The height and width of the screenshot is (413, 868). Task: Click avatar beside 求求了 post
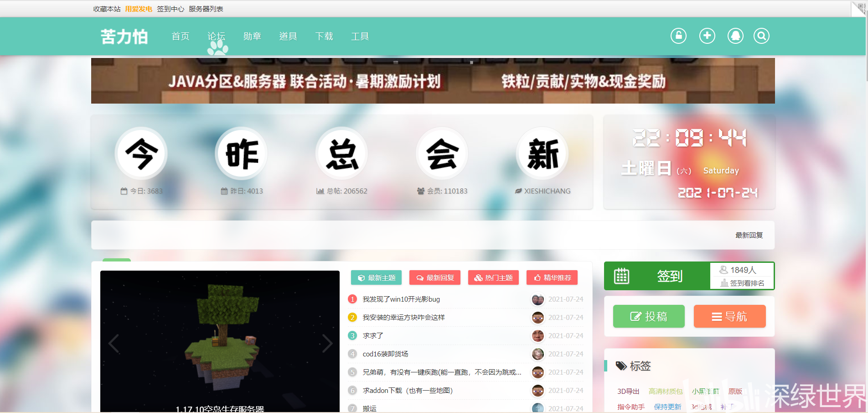click(538, 336)
